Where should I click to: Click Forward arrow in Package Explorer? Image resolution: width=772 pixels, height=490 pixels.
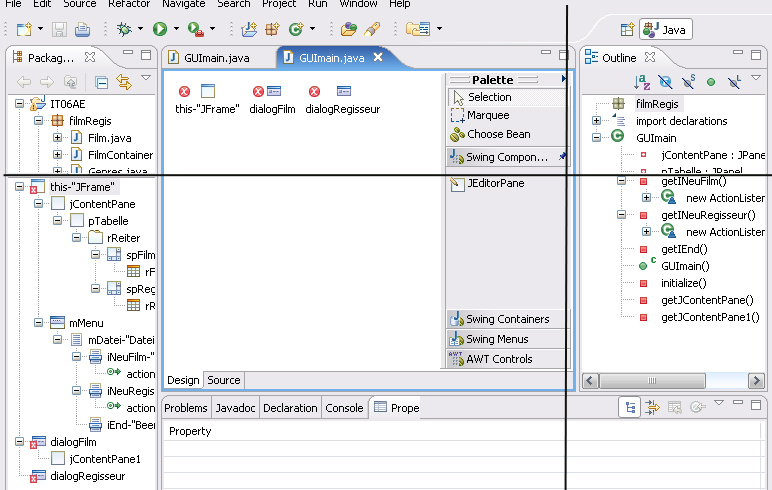[x=47, y=82]
